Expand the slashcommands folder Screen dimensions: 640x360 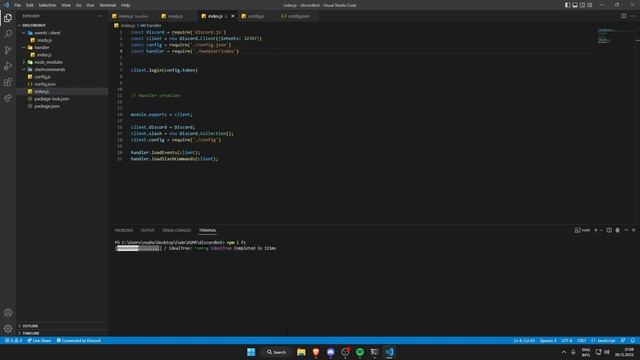[x=62, y=69]
